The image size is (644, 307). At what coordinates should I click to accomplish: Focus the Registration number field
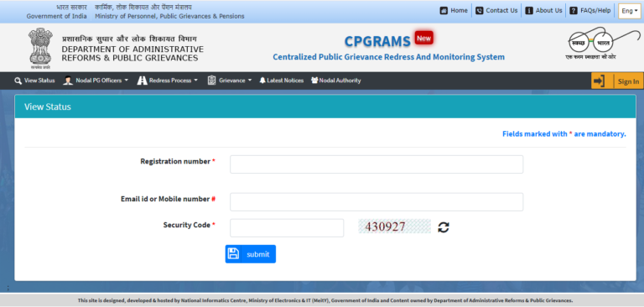coord(377,164)
